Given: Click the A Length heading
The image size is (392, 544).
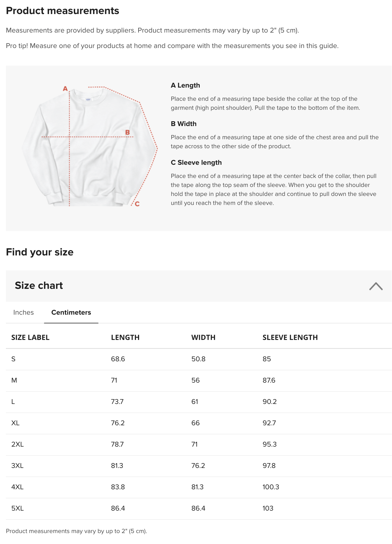Looking at the screenshot, I should tap(185, 85).
